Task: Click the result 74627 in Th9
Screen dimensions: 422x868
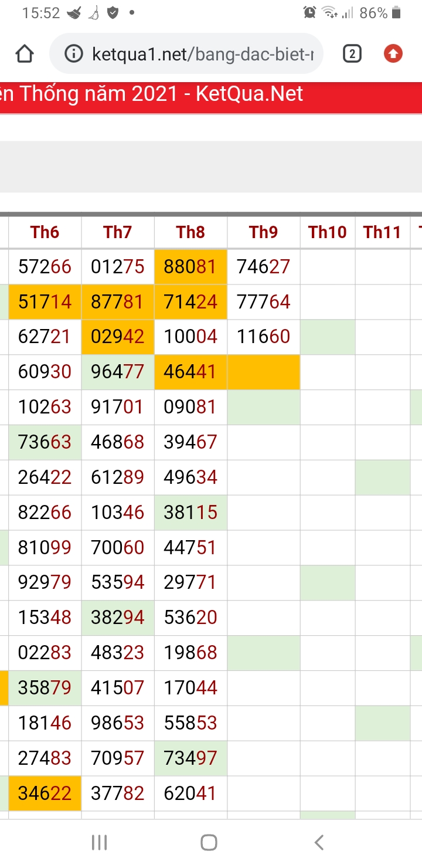Action: tap(263, 267)
